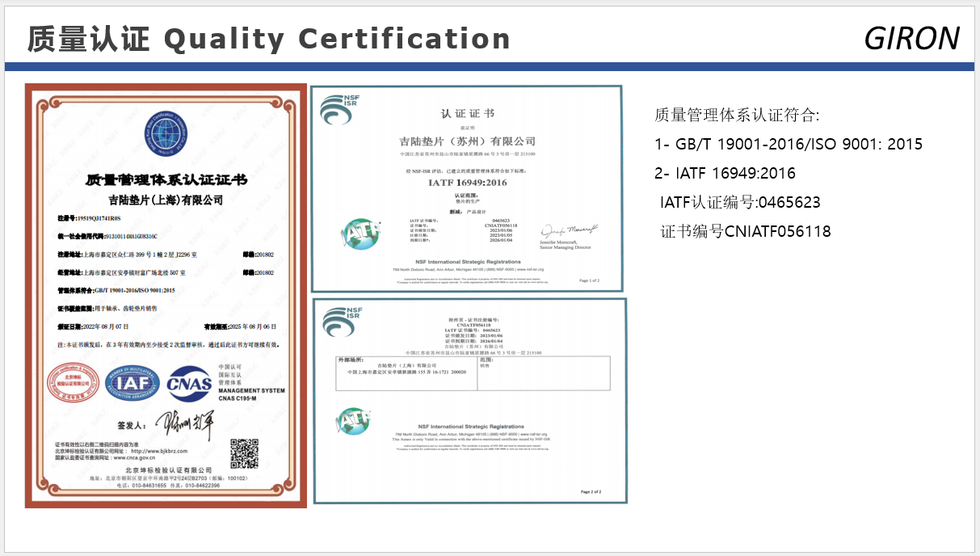Click the heading 认证证书 on the NSF certificate

467,113
